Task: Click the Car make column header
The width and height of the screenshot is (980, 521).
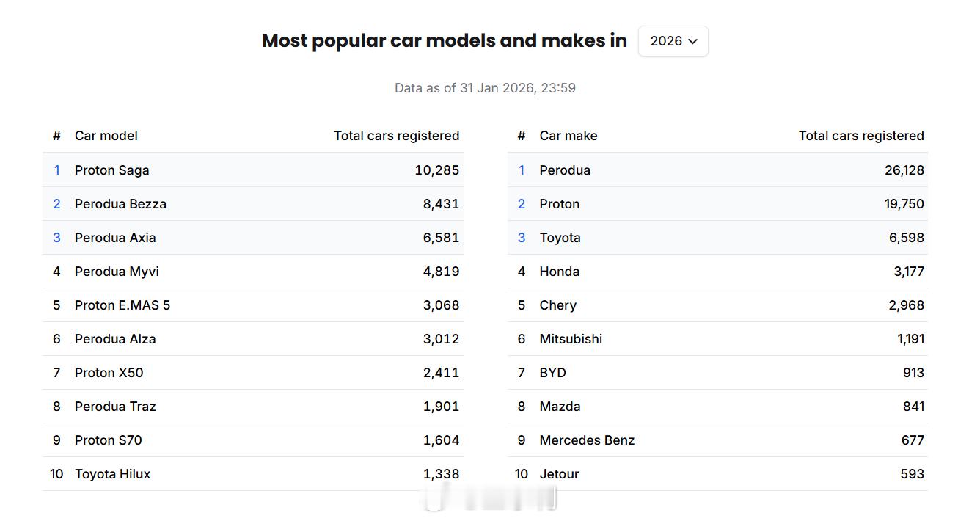Action: click(568, 136)
